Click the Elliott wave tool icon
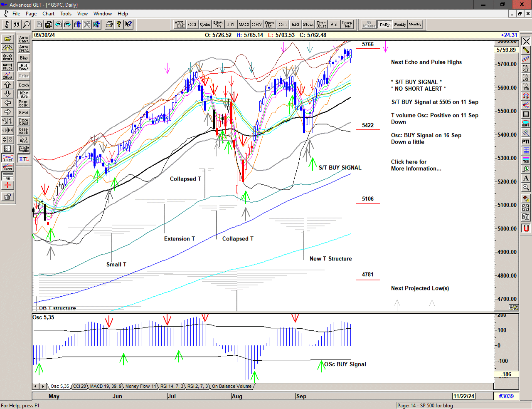Screen dimensions: 532x409 click(7, 75)
